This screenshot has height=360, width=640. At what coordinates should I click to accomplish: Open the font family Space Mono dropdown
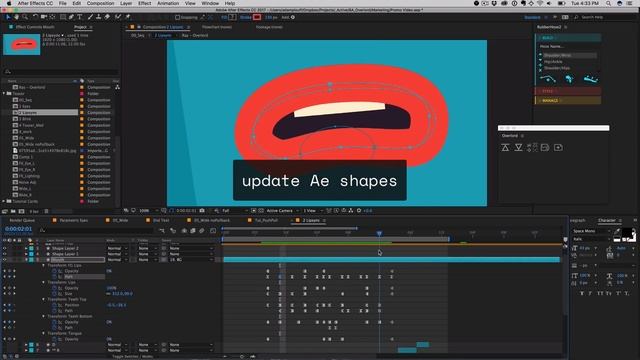tap(591, 231)
